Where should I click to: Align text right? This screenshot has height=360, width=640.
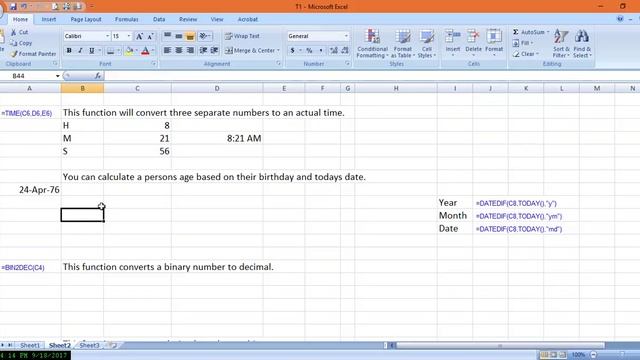(x=190, y=50)
